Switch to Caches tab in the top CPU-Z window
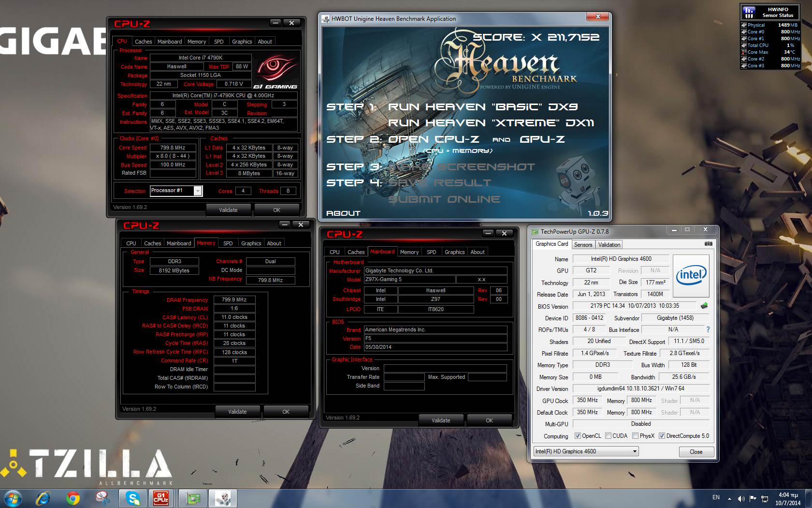This screenshot has height=508, width=812. pyautogui.click(x=143, y=42)
